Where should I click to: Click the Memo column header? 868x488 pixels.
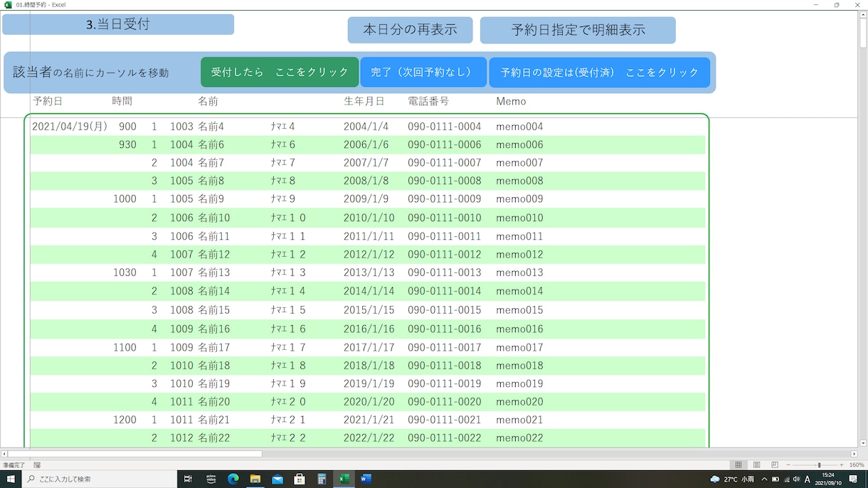(511, 101)
